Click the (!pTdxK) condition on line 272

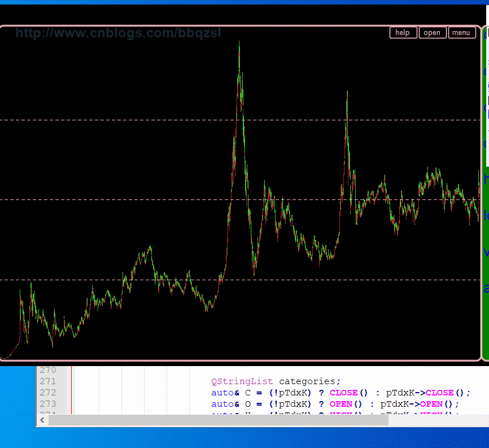[290, 393]
